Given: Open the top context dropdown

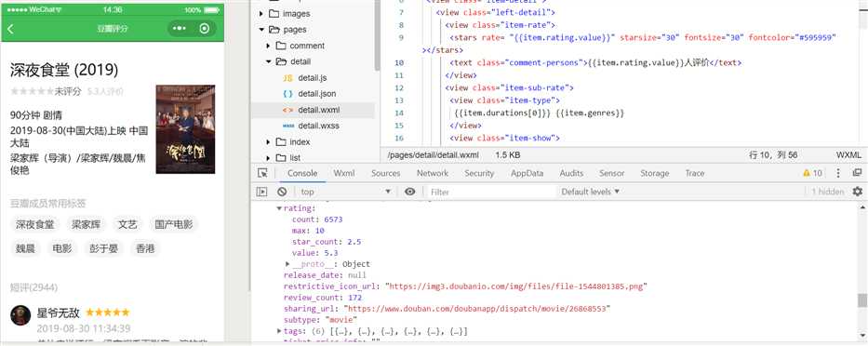Looking at the screenshot, I should 346,192.
